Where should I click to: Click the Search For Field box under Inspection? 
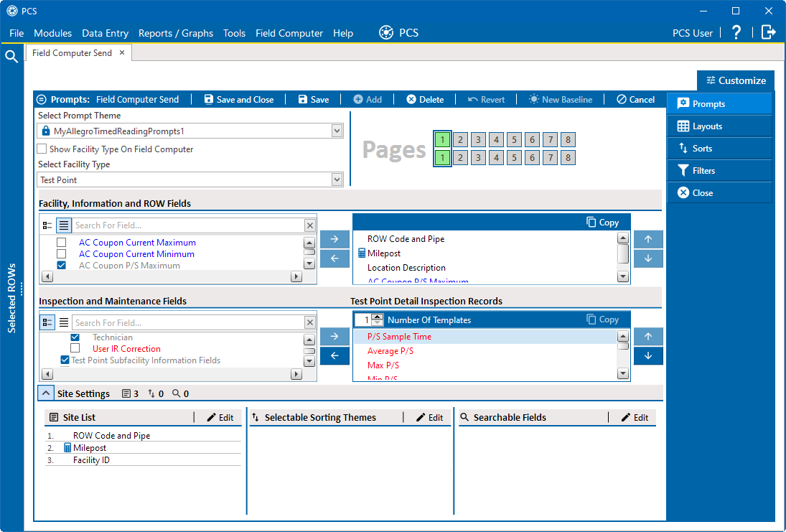[x=189, y=323]
